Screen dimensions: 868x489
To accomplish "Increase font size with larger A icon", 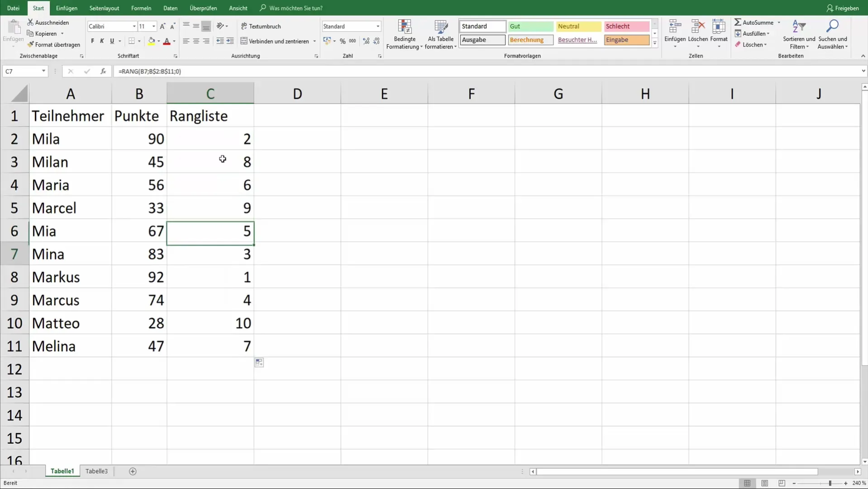I will tap(163, 26).
